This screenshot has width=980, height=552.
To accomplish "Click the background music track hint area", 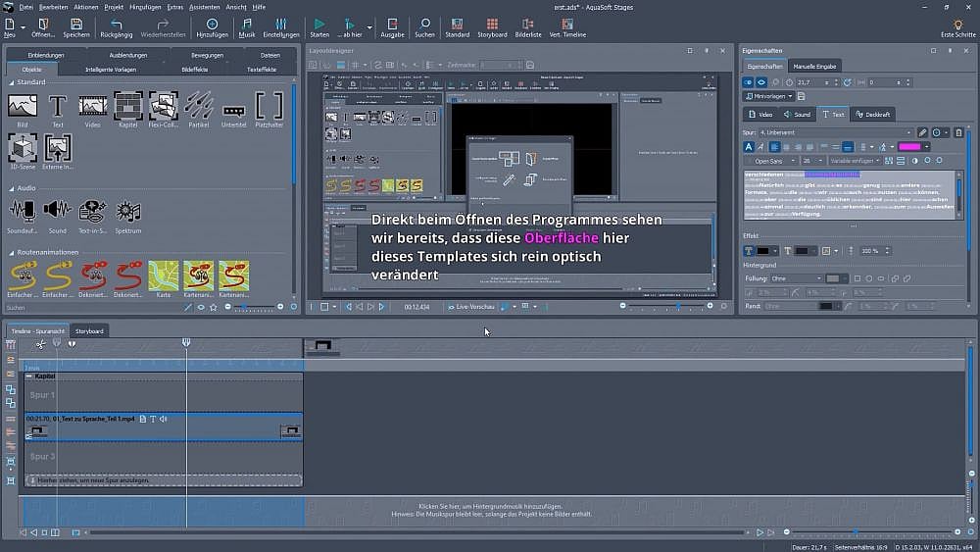I will click(490, 510).
